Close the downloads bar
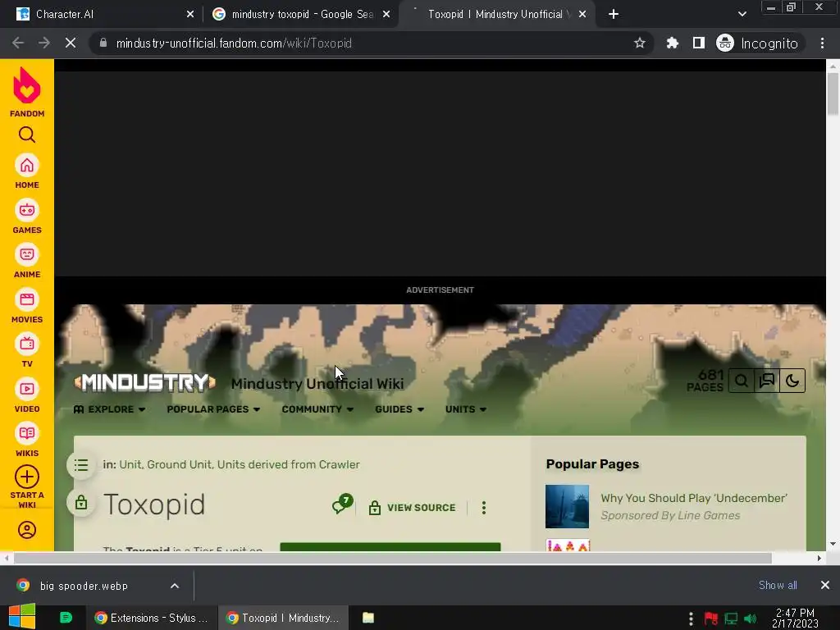Screen dimensions: 840x630 [x=825, y=585]
